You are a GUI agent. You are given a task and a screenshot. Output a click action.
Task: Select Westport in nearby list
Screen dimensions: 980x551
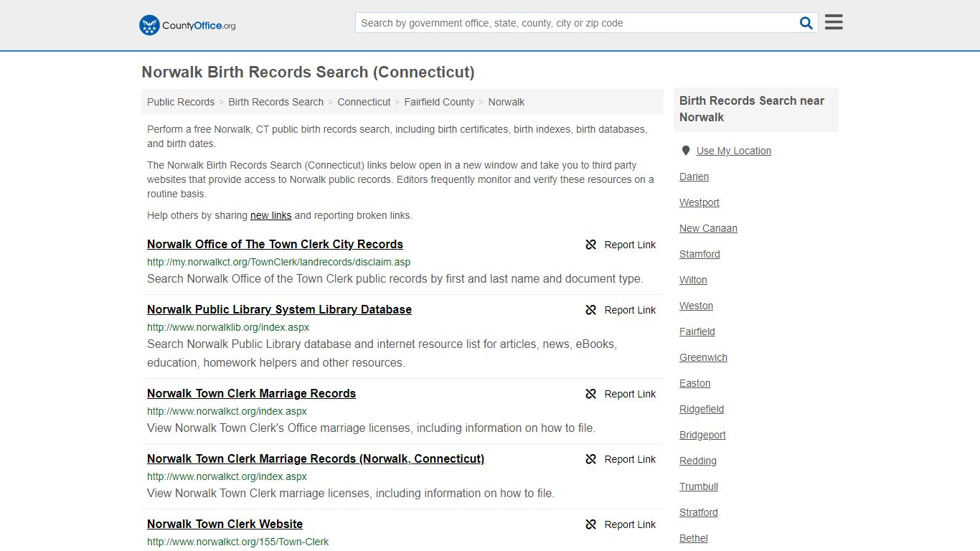[699, 202]
